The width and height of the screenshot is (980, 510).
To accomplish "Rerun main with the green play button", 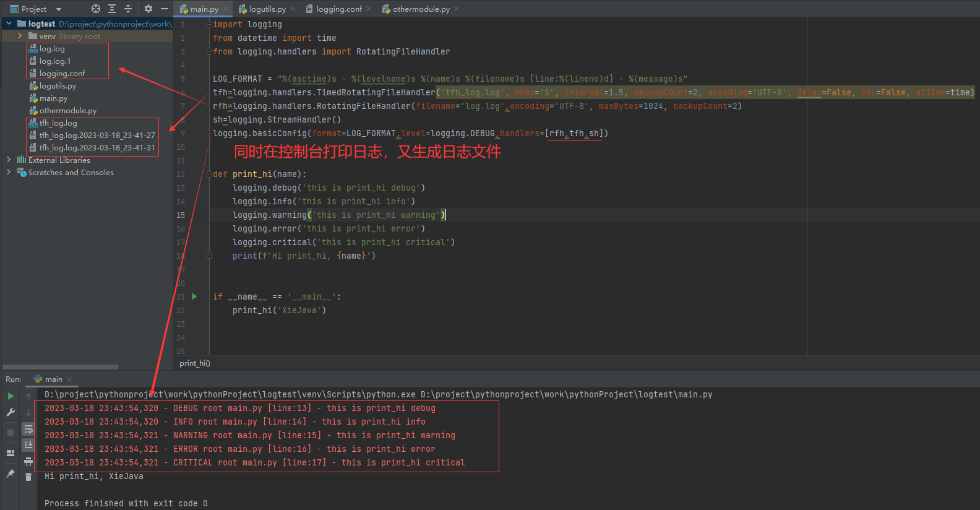I will click(11, 396).
